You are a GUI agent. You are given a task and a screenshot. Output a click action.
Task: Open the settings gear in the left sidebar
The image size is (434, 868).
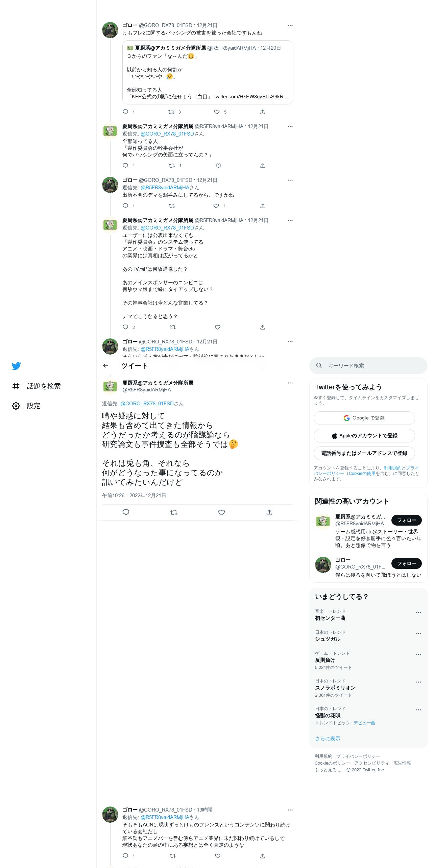click(x=16, y=406)
